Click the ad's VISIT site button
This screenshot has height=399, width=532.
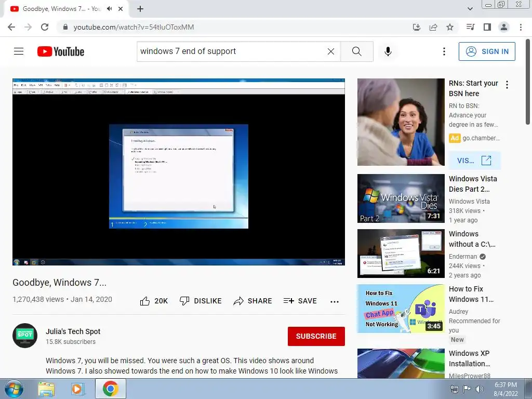[x=474, y=161]
